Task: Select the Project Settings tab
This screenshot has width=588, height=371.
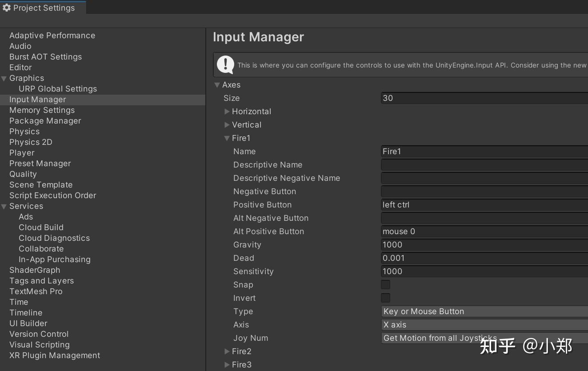Action: [43, 8]
